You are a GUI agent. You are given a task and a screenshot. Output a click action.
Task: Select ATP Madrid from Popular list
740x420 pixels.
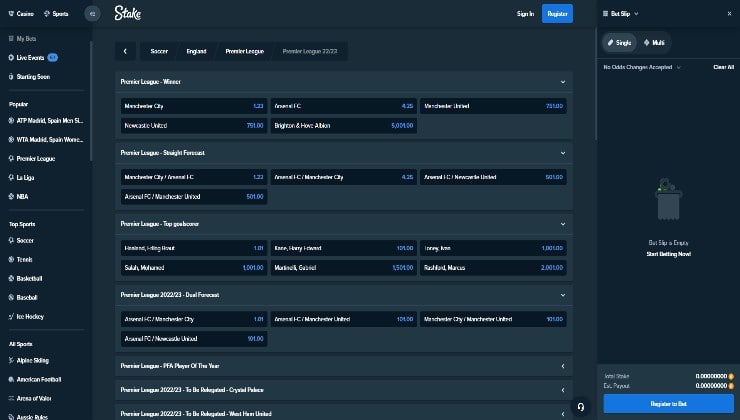point(46,121)
